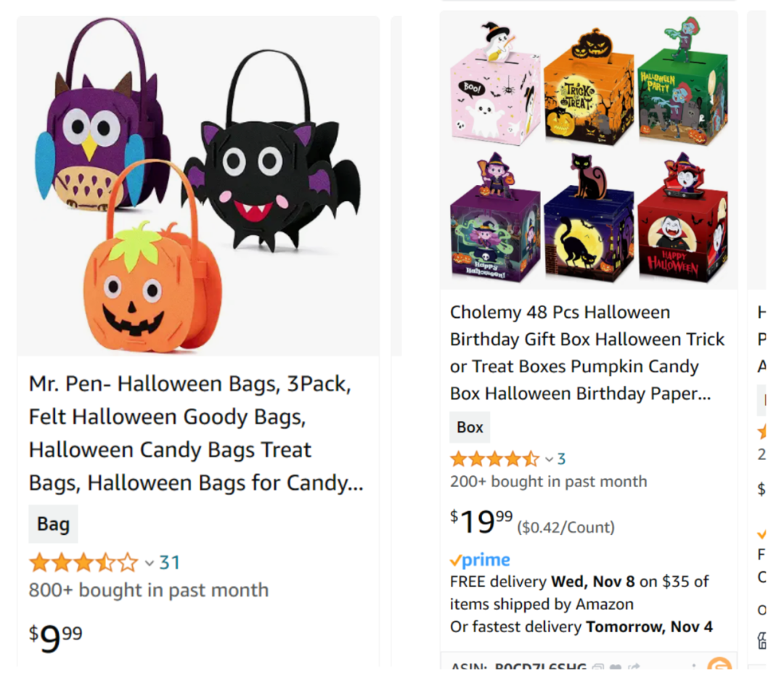Click the copy ASIN icon
This screenshot has width=784, height=688.
point(597,667)
